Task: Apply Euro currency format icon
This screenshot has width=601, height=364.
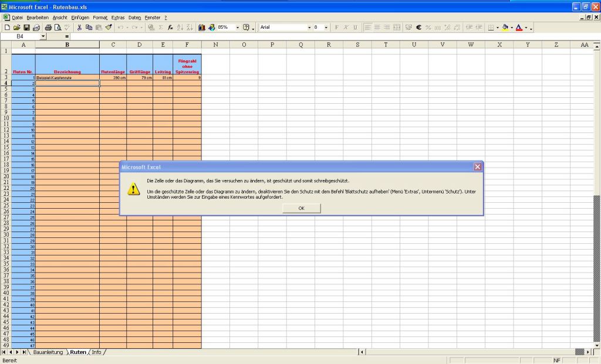Action: tap(419, 28)
